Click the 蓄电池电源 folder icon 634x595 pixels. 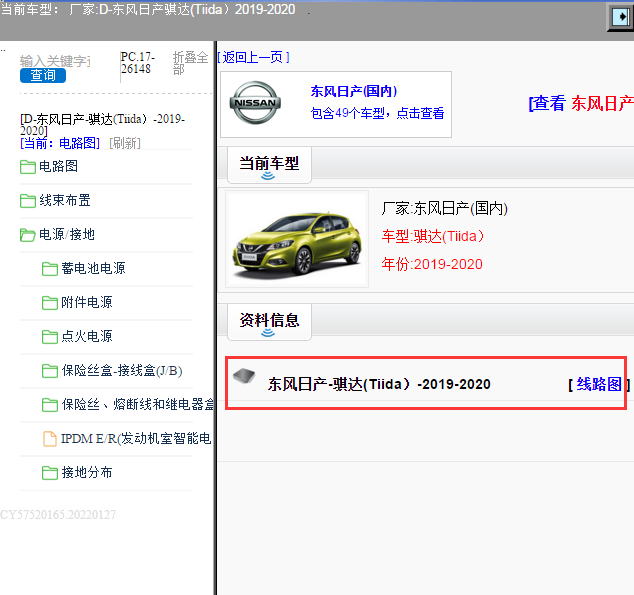click(x=50, y=268)
